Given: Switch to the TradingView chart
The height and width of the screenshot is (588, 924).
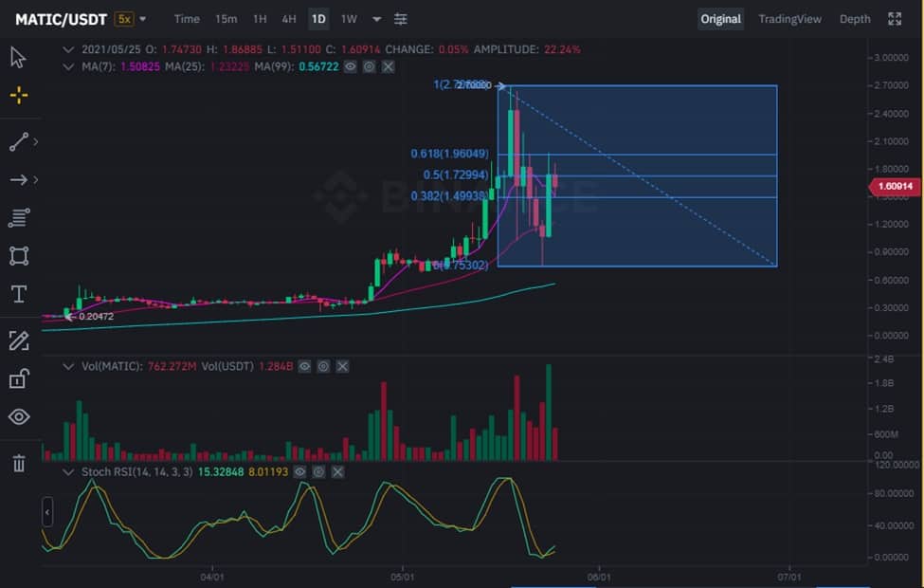Looking at the screenshot, I should [x=789, y=19].
